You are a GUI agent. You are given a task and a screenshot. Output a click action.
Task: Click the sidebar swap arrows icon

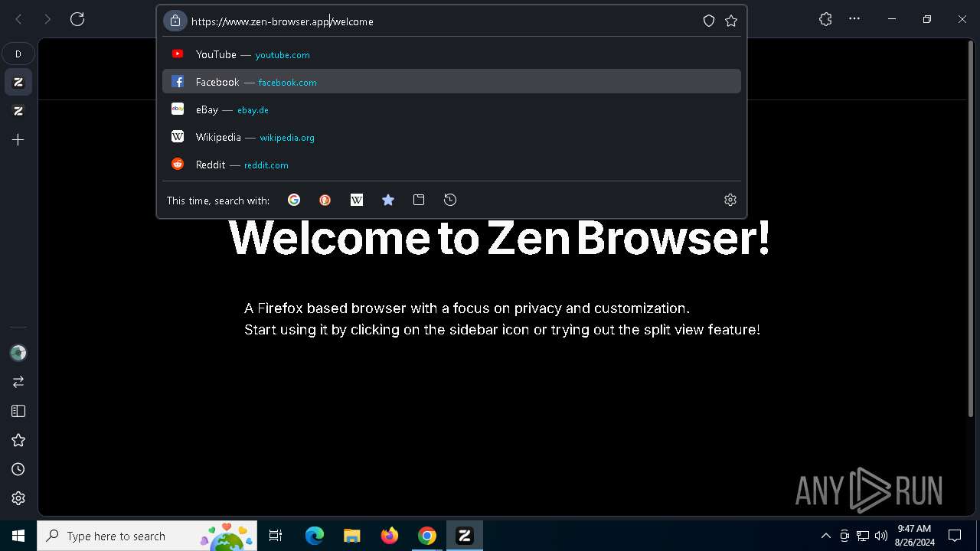pos(18,382)
